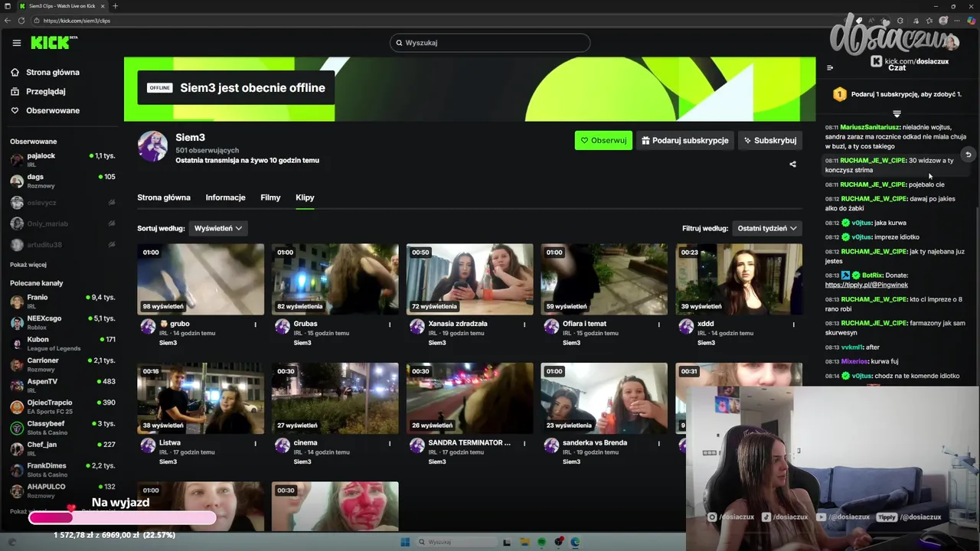Screen dimensions: 980x551
Task: Click the chat username MariuszSanitariusz
Action: [870, 127]
